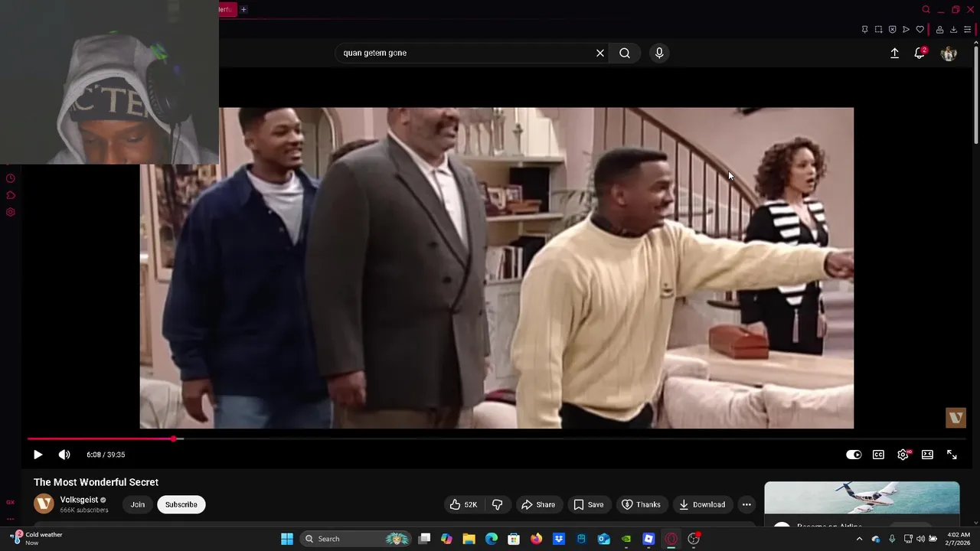Switch to theater mode view
980x551 pixels.
(x=927, y=455)
